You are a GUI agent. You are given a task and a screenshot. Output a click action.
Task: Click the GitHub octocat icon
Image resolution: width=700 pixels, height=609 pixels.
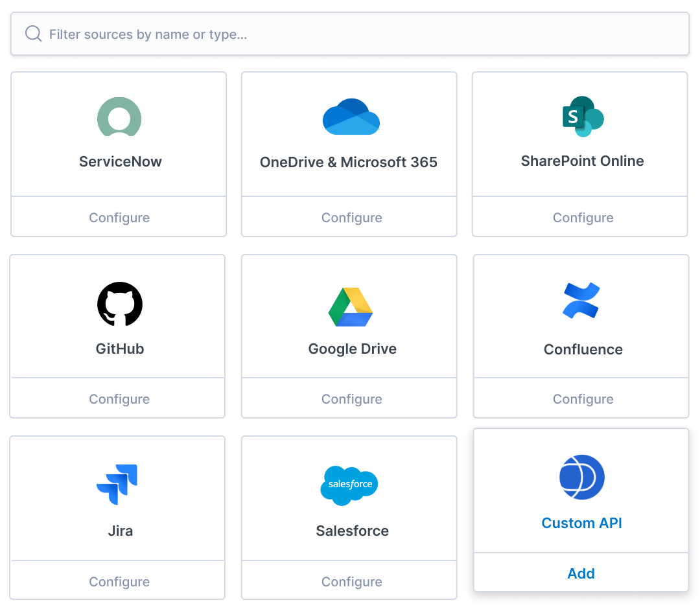point(120,304)
